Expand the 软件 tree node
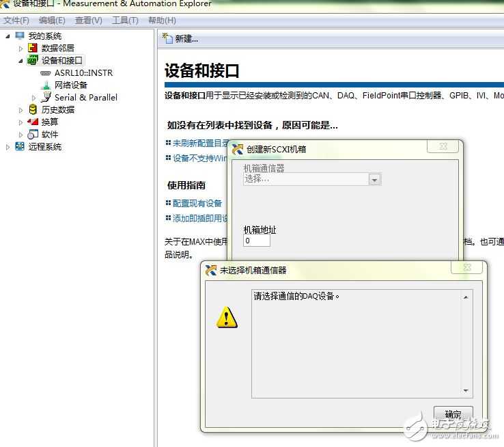The image size is (504, 447). pyautogui.click(x=21, y=135)
